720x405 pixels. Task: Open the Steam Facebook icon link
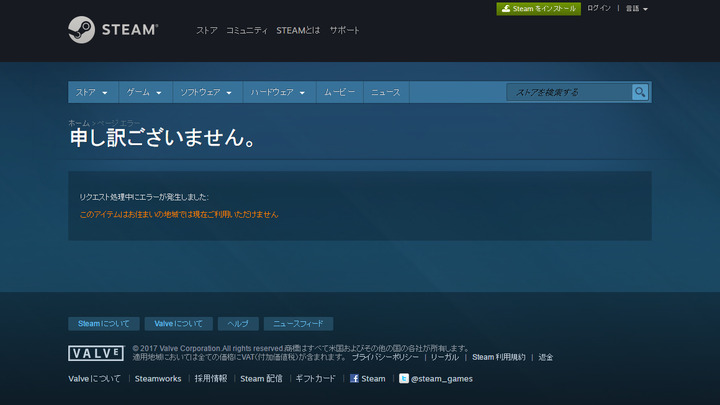(354, 378)
